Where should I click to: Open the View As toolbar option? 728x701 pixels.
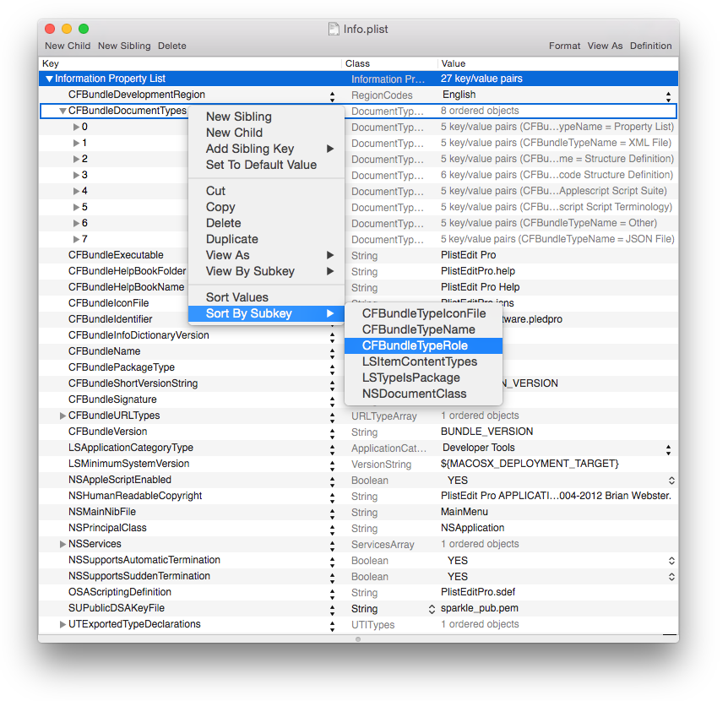(605, 46)
